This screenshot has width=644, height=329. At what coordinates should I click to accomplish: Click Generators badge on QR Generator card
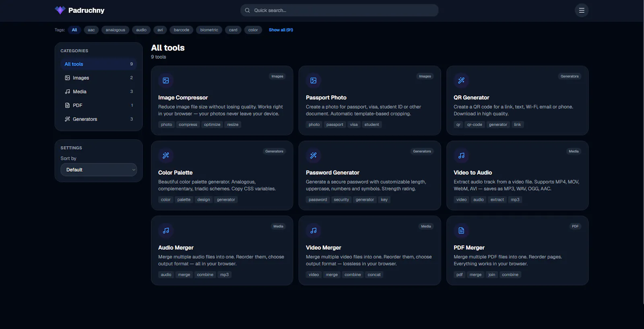click(570, 76)
